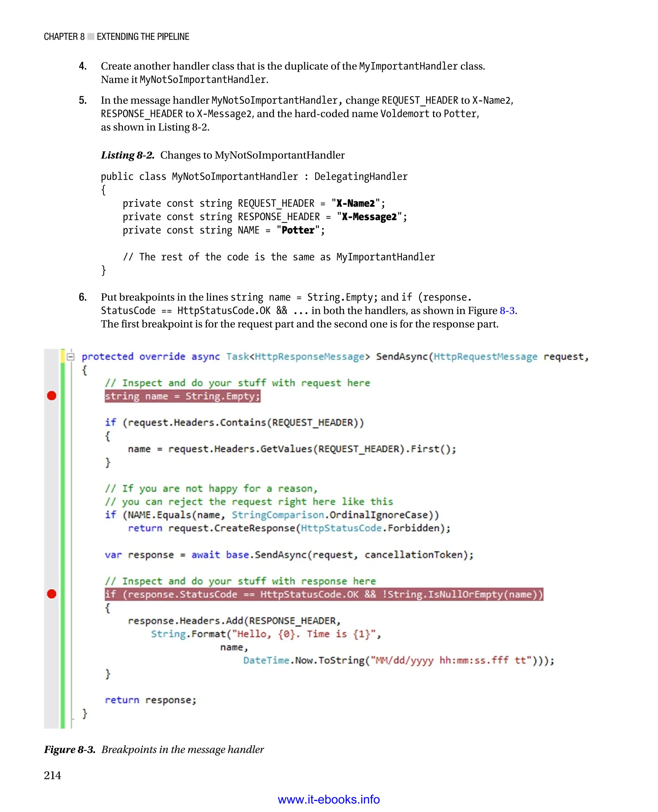Click the bold X-Message2 string value

369,217
